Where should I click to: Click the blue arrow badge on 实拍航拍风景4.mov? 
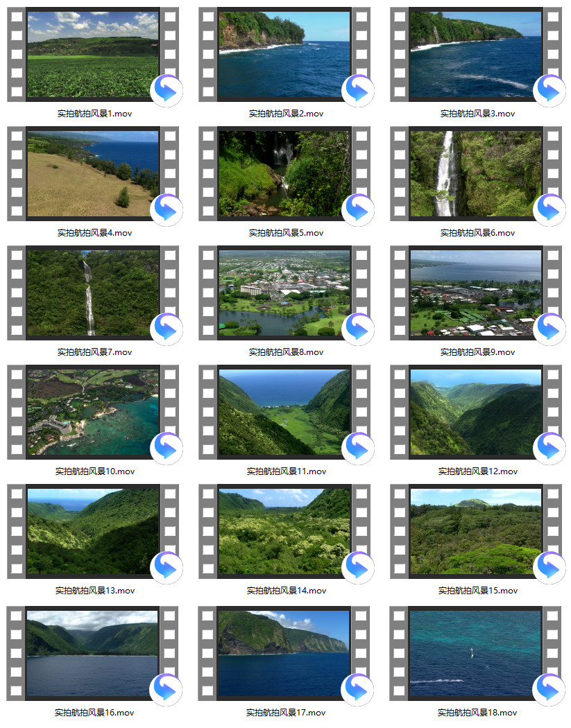(x=167, y=209)
